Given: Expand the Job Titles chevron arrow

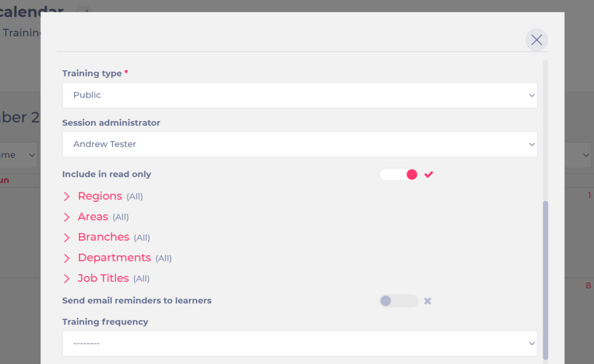Looking at the screenshot, I should click(x=67, y=278).
